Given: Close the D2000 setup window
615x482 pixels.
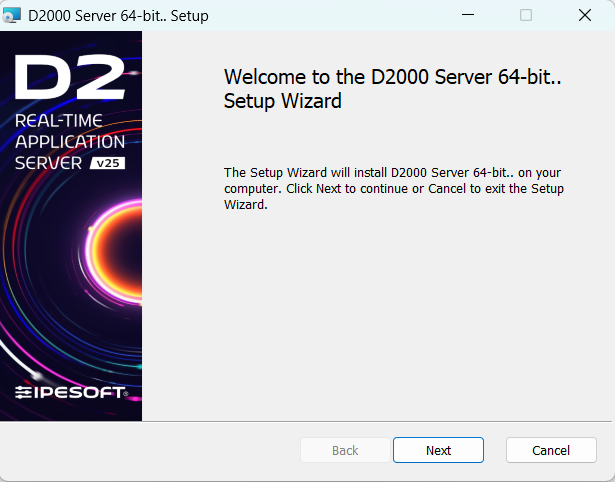Looking at the screenshot, I should click(585, 16).
